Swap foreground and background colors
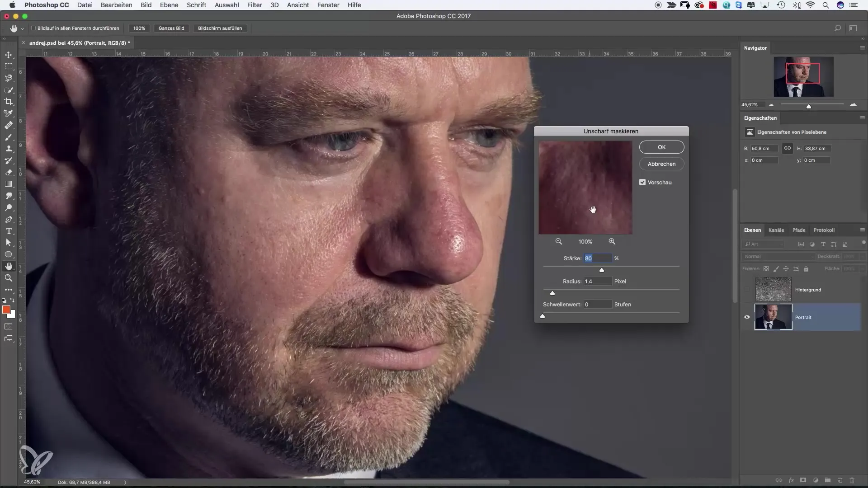 [x=13, y=300]
